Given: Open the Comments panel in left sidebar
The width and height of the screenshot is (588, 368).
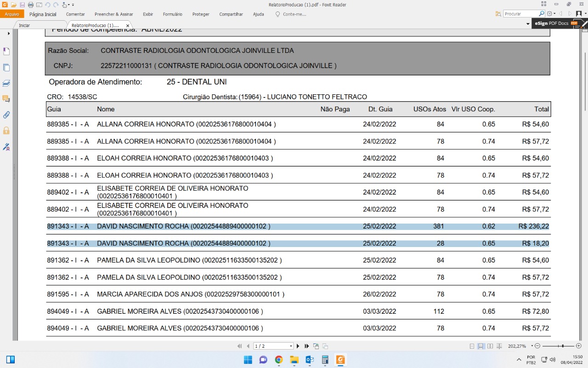Looking at the screenshot, I should tap(6, 99).
